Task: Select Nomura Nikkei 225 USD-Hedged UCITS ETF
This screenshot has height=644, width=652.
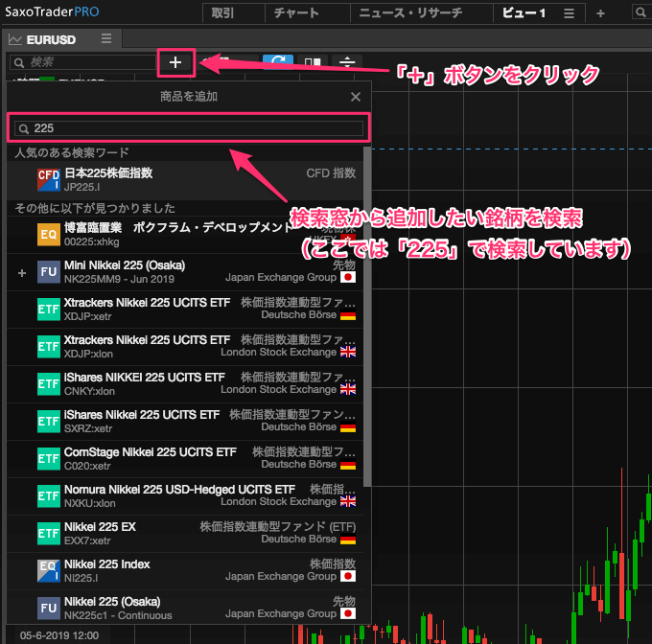Action: coord(185,496)
